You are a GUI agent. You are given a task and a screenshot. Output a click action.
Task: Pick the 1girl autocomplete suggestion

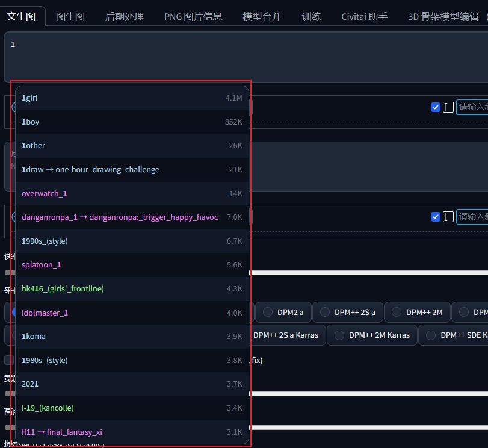click(132, 98)
